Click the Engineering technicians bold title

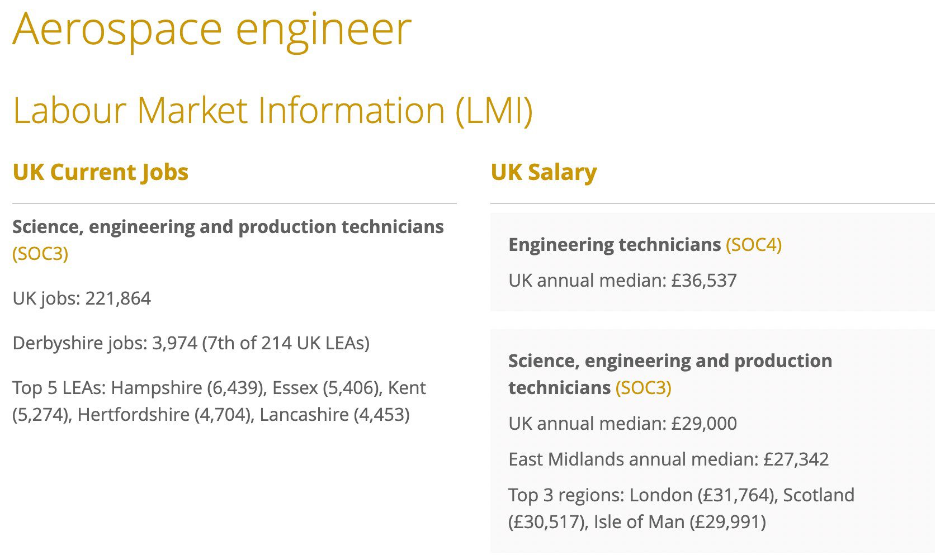615,245
